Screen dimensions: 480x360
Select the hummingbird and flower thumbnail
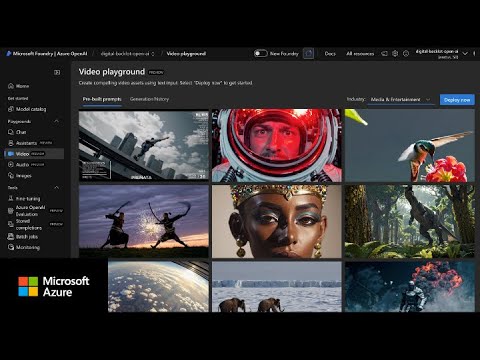[410, 146]
